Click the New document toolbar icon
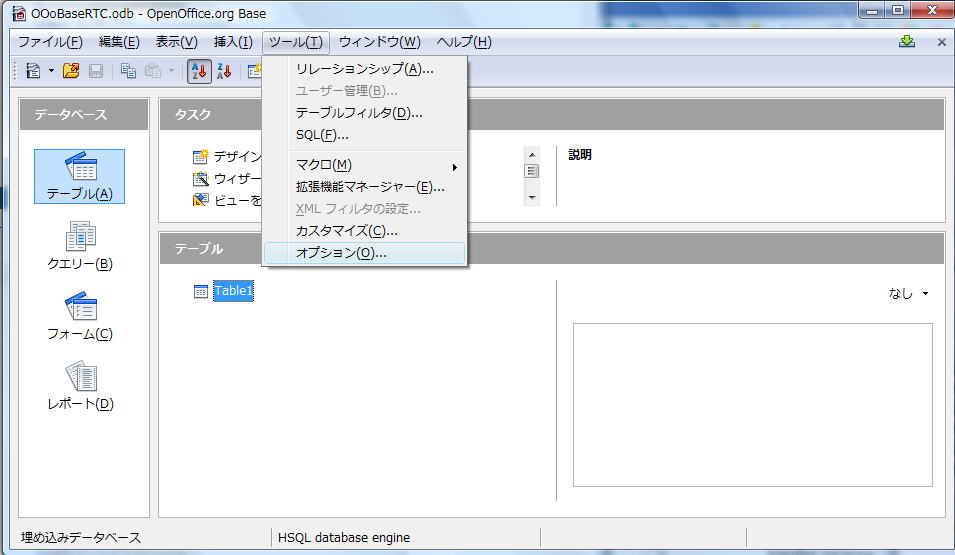The height and width of the screenshot is (555, 955). click(x=33, y=71)
